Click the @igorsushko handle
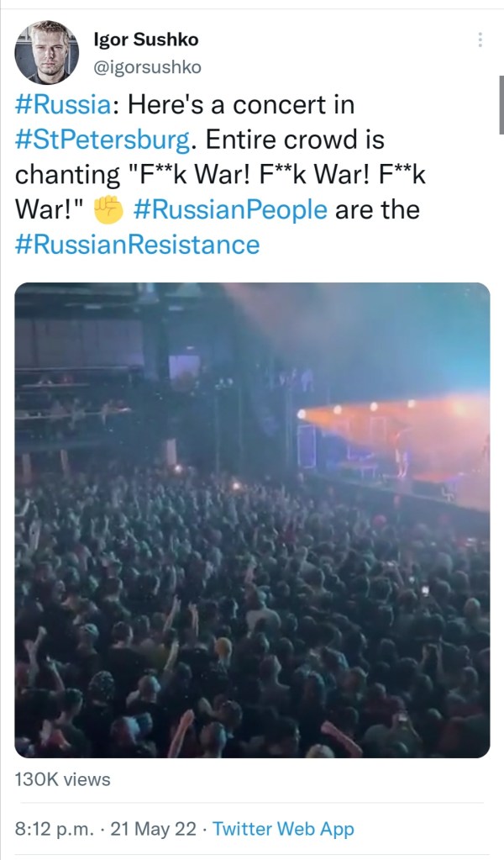 point(148,66)
